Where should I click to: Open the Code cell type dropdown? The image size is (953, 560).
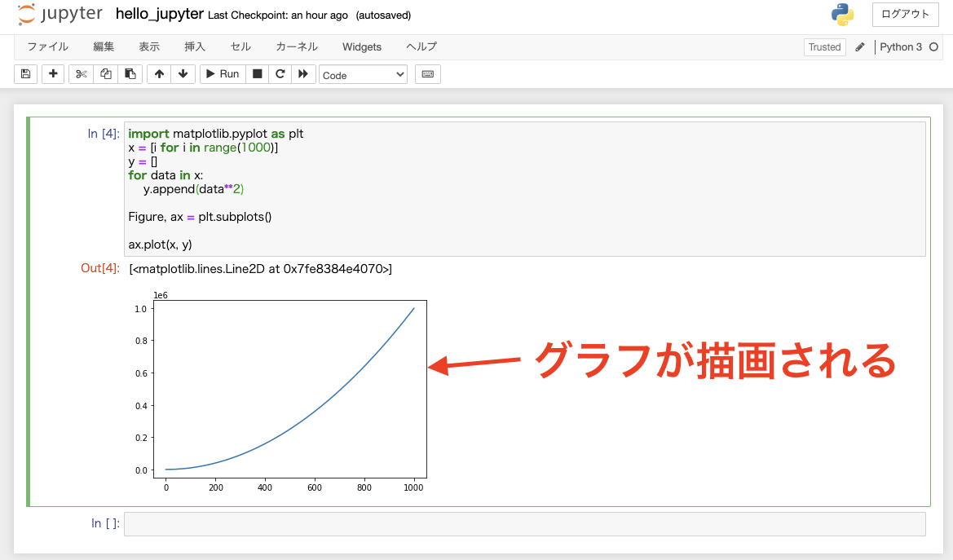pos(363,75)
